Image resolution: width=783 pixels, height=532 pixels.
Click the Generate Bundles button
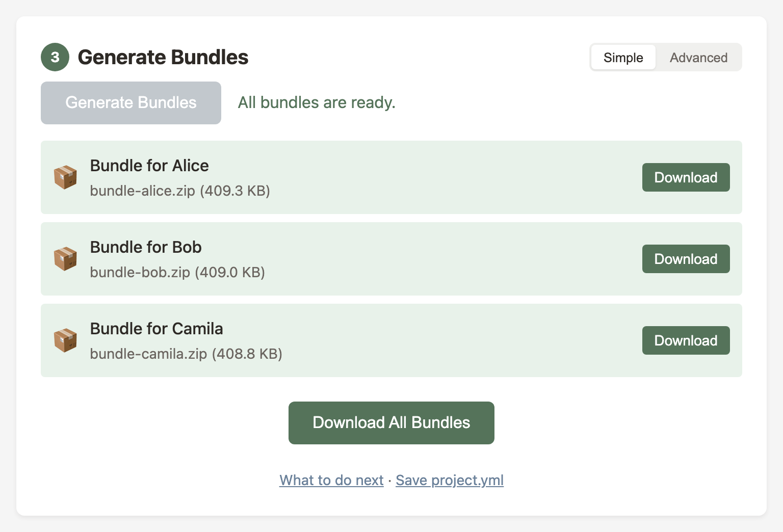[130, 102]
